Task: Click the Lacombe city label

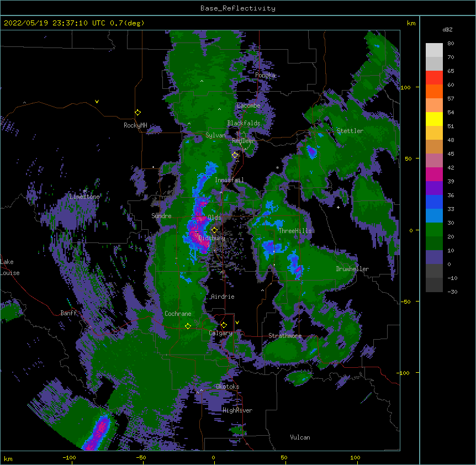Action: [x=248, y=105]
